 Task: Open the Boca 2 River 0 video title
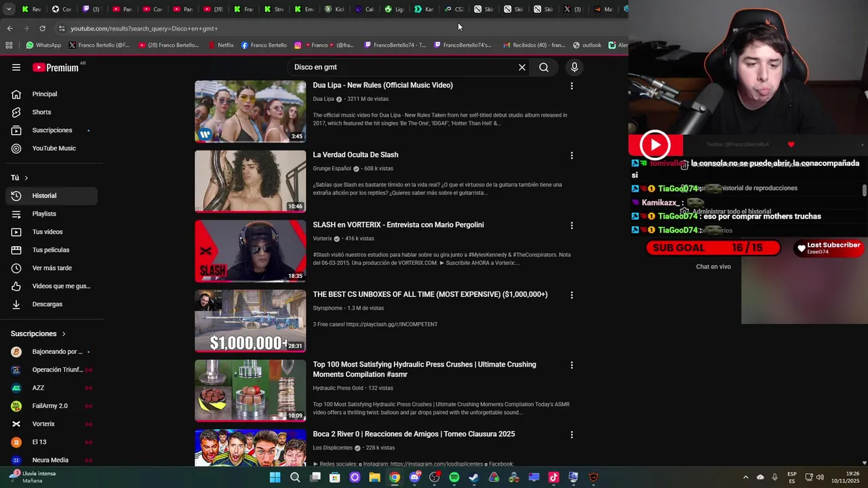414,434
